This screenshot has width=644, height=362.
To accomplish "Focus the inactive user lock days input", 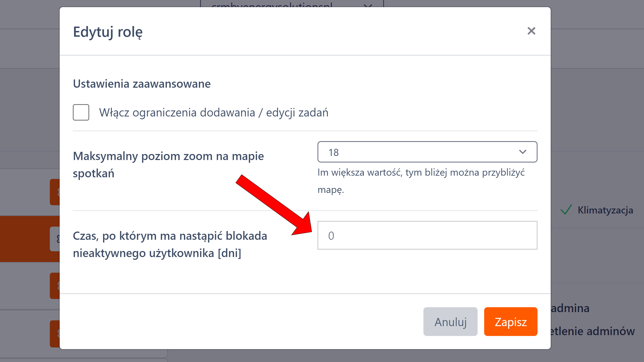I will [427, 235].
